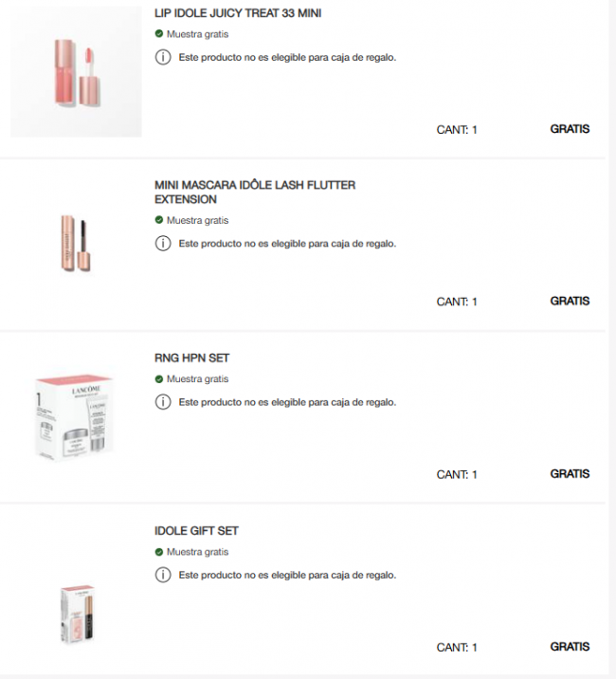This screenshot has height=679, width=616.
Task: Click green check icon for Mini Mascara
Action: click(x=159, y=220)
